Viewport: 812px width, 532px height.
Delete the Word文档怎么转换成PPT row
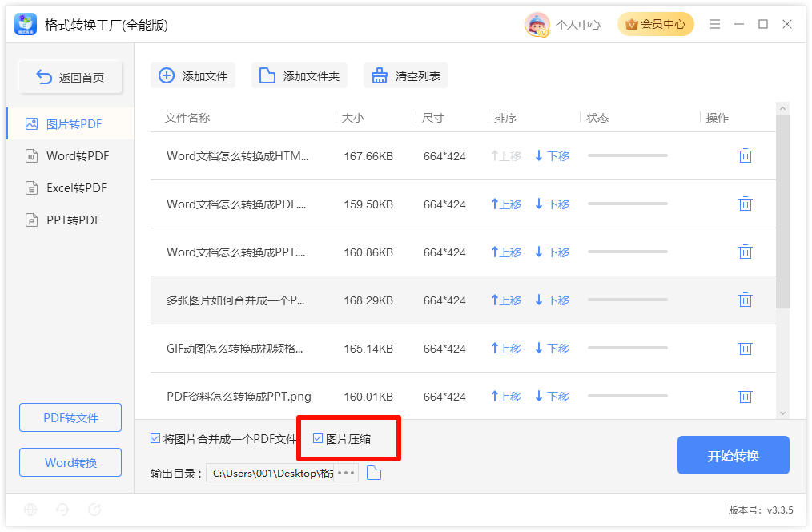(x=745, y=252)
